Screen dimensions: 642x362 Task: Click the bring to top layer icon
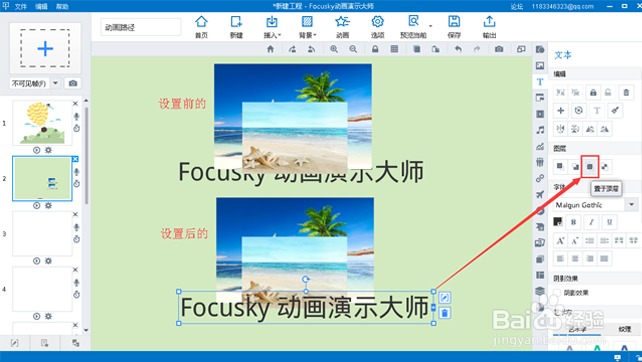tap(590, 167)
